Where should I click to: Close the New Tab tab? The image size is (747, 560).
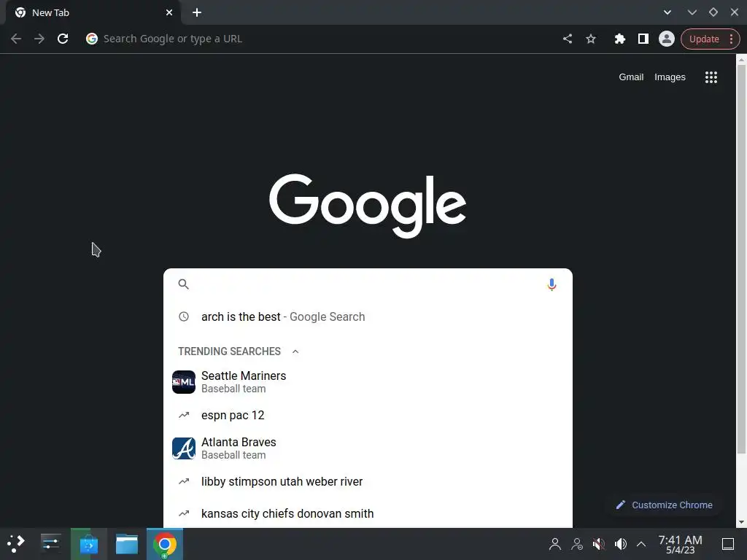click(169, 13)
